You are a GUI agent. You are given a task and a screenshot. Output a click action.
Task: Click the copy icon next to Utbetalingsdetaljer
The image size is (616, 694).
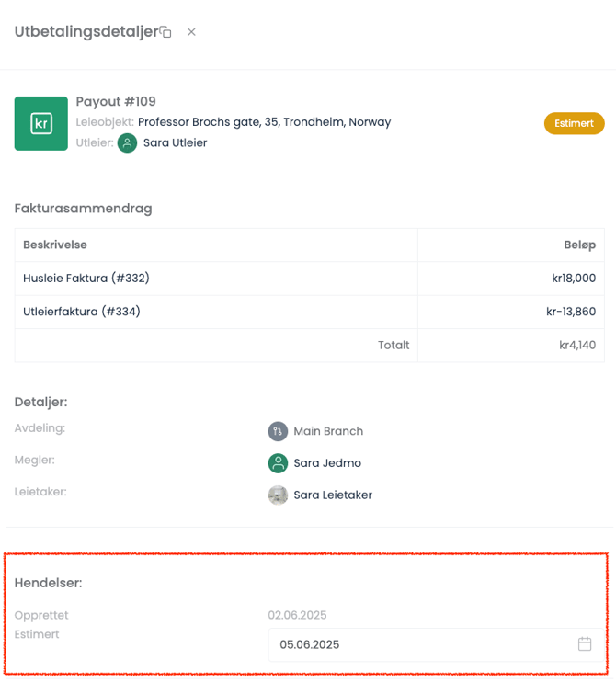(166, 32)
